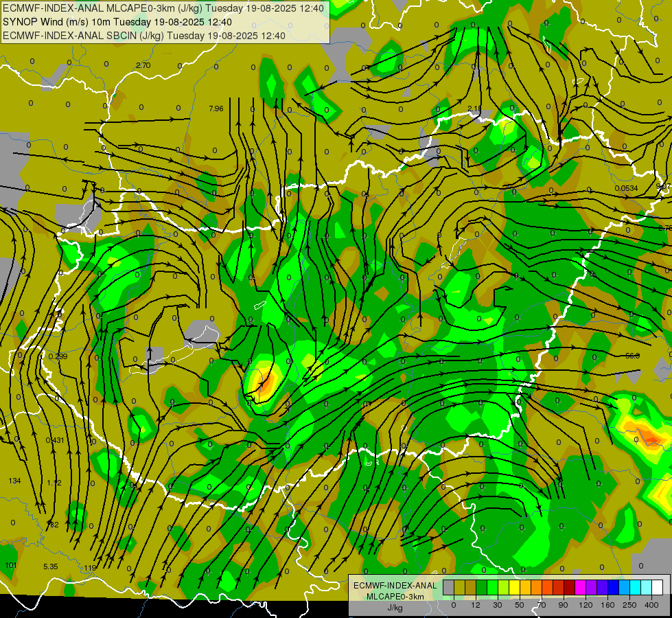This screenshot has height=618, width=672.
Task: Select the pale cyan legend swatch
Action: pyautogui.click(x=647, y=587)
